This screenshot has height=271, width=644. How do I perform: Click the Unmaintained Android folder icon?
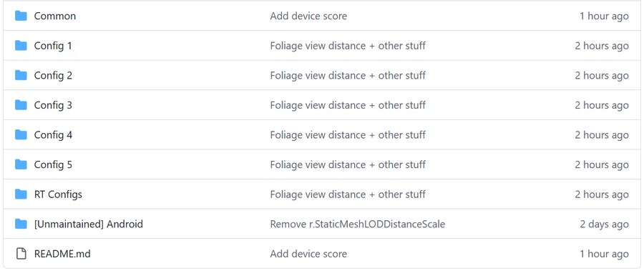point(21,225)
